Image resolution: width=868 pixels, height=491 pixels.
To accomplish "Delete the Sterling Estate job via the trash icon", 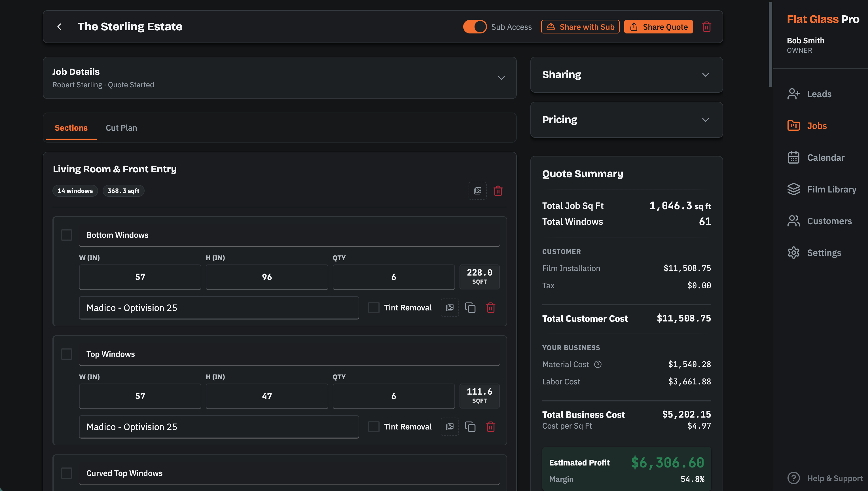I will tap(706, 27).
